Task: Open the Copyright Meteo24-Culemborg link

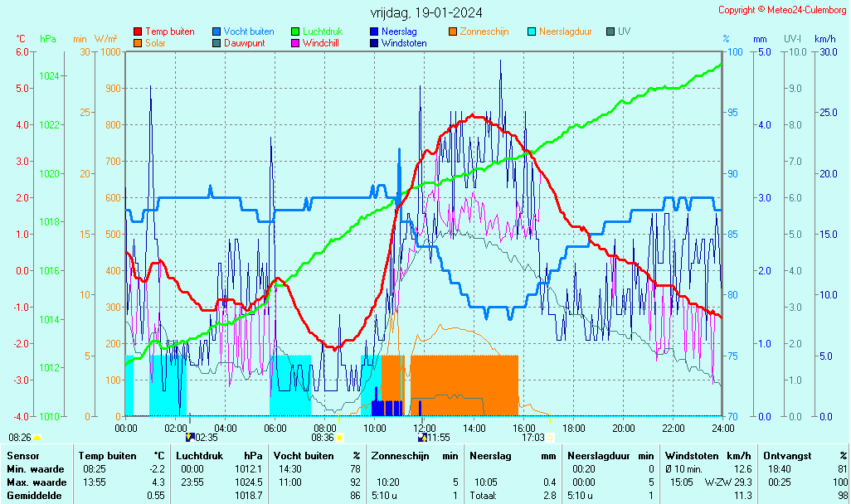Action: pos(782,10)
